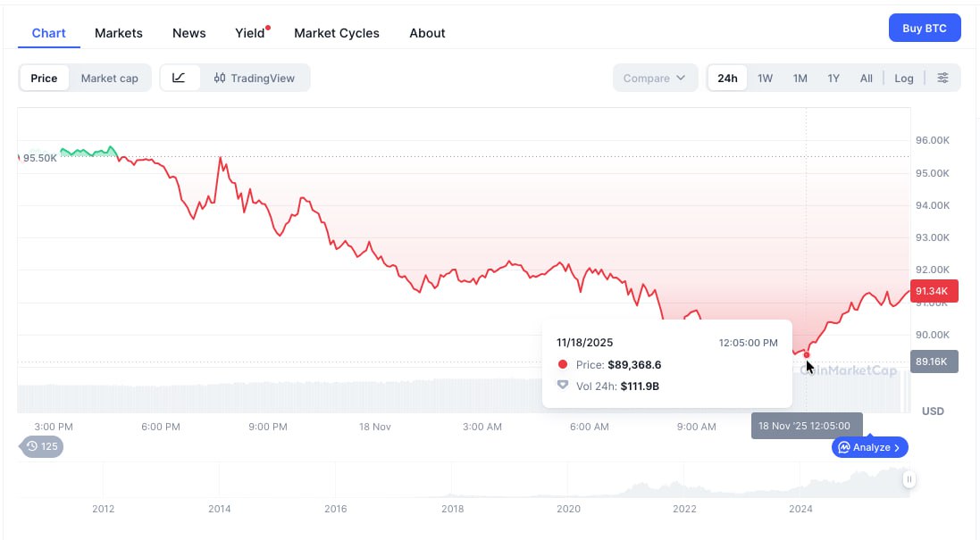This screenshot has height=540, width=980.
Task: Toggle logarithmic scale with Log
Action: tap(904, 78)
